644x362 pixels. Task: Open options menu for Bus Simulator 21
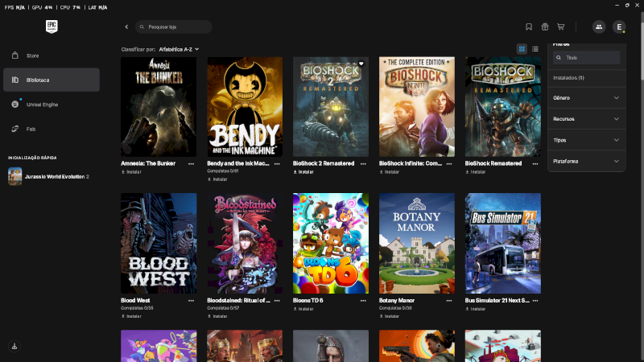click(x=535, y=301)
